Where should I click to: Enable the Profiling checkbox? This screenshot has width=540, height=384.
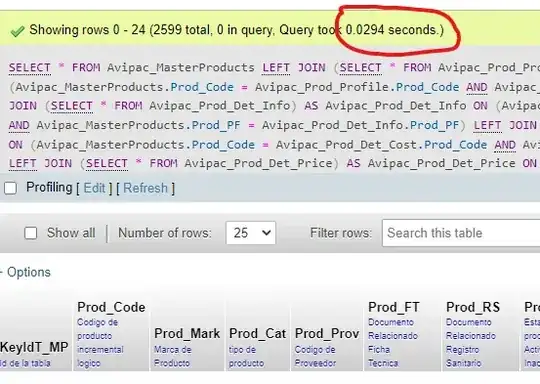click(10, 188)
